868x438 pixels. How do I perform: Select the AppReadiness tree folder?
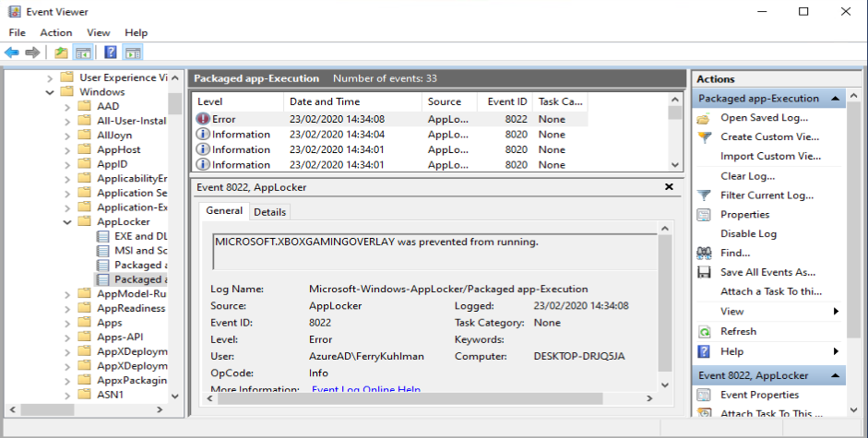pos(131,308)
